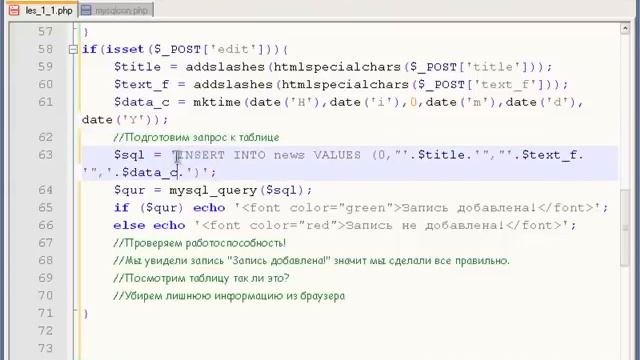Click line number 58 in the margin
The height and width of the screenshot is (360, 640).
click(x=45, y=49)
